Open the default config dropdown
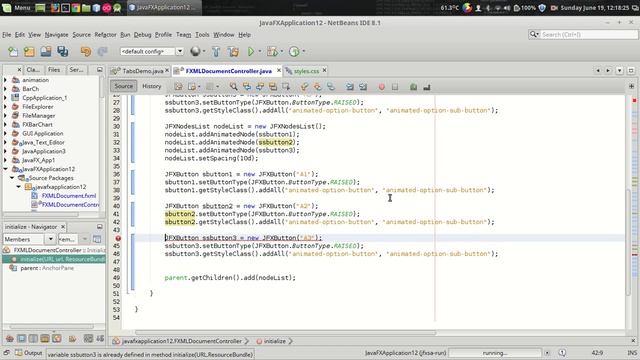 point(180,51)
